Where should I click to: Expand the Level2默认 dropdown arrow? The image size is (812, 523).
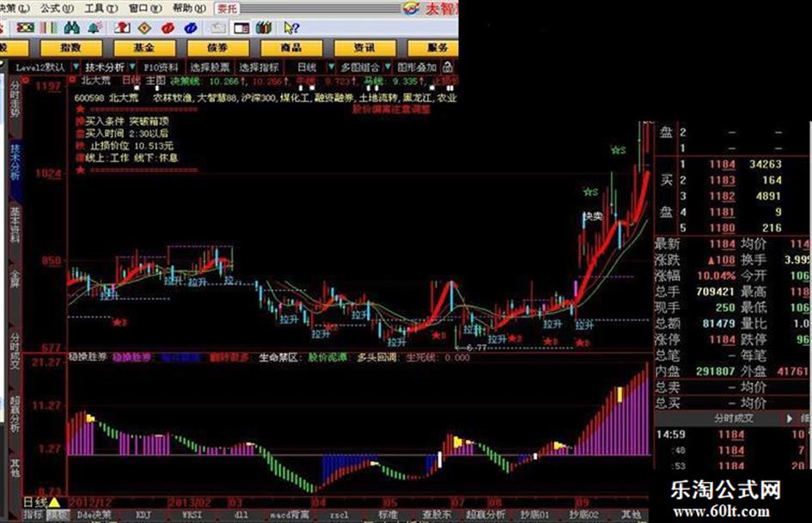[x=76, y=67]
